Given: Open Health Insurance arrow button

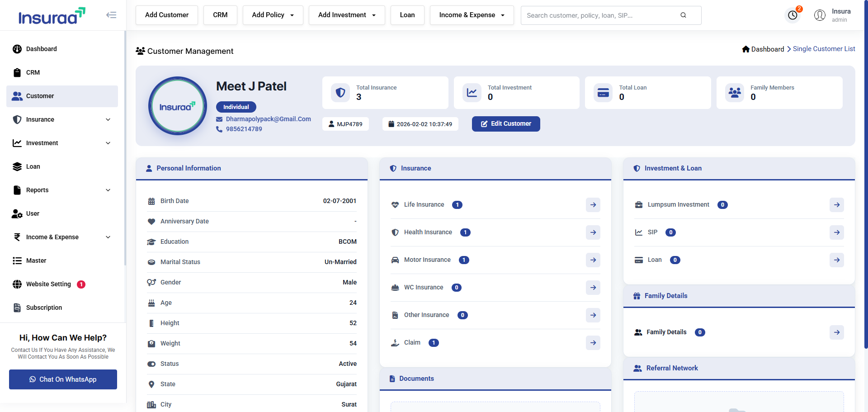Looking at the screenshot, I should (x=593, y=232).
